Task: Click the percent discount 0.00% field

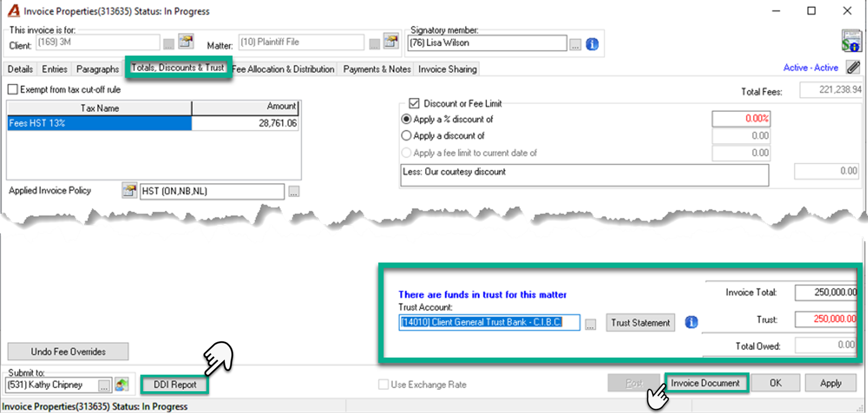Action: click(x=741, y=118)
